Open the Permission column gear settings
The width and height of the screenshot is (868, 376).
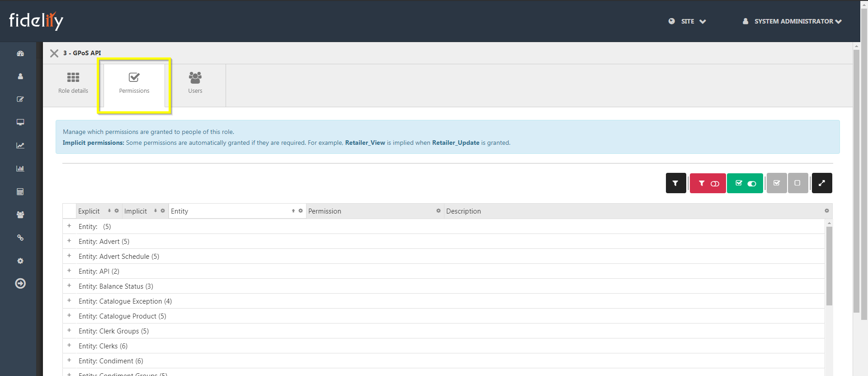[x=439, y=211]
